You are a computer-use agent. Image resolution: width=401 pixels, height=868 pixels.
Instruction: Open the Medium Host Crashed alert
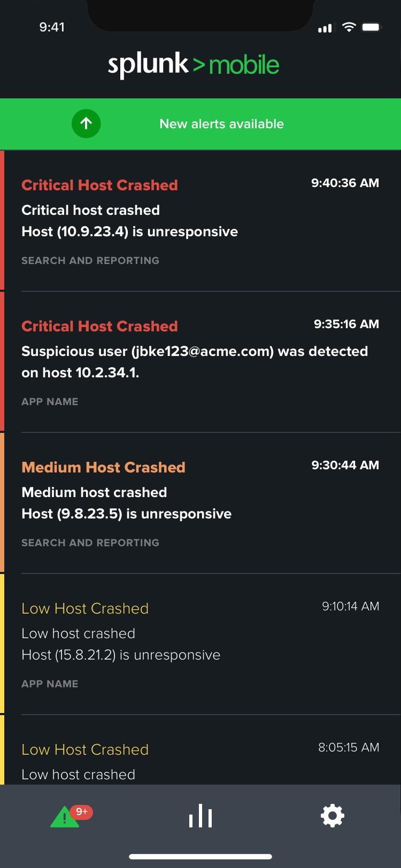coord(200,503)
